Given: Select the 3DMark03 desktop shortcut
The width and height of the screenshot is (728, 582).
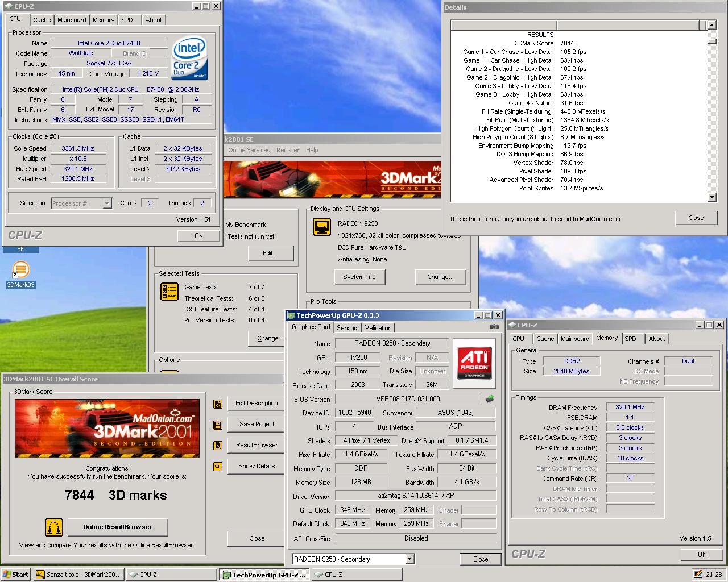Looking at the screenshot, I should pyautogui.click(x=20, y=275).
